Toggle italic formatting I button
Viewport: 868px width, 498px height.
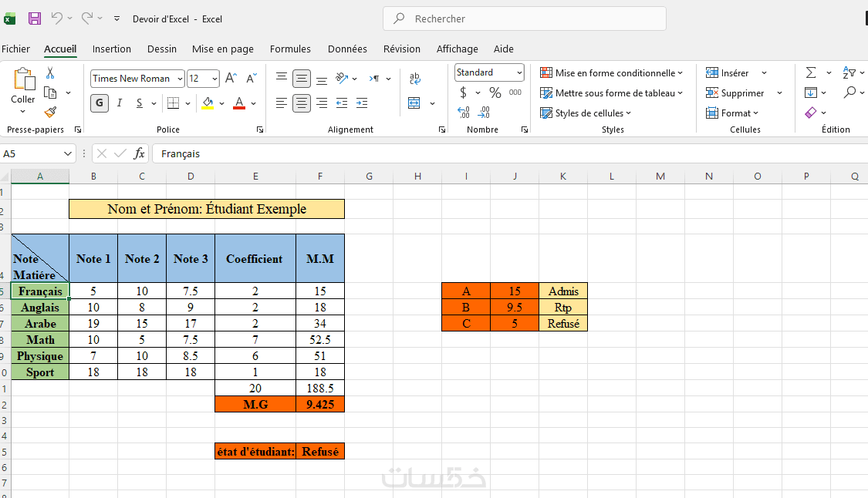coord(120,103)
